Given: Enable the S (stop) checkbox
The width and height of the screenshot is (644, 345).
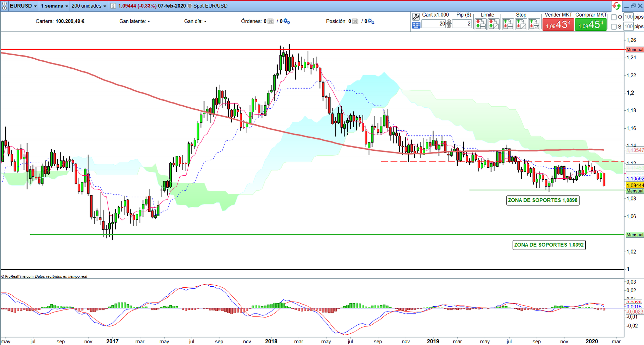Looking at the screenshot, I should (614, 27).
